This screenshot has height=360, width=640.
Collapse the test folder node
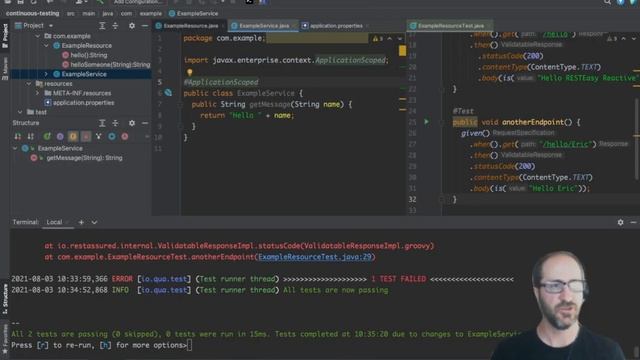[20, 112]
